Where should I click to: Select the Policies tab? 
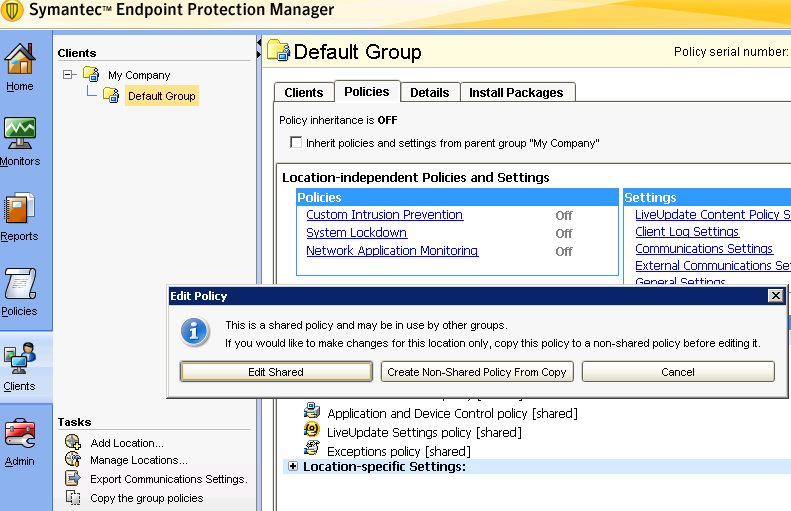[367, 91]
